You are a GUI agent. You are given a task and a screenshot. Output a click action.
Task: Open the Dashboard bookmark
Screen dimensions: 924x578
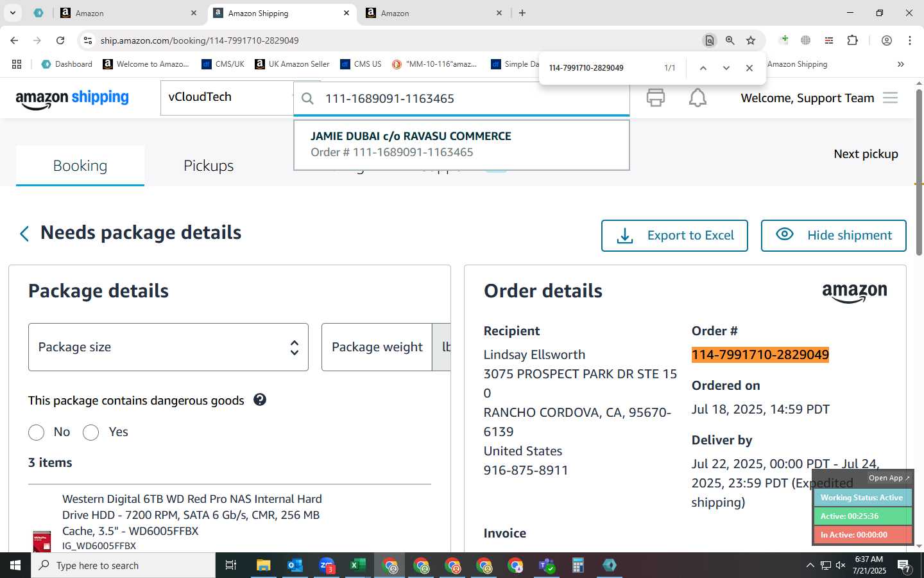pyautogui.click(x=67, y=64)
